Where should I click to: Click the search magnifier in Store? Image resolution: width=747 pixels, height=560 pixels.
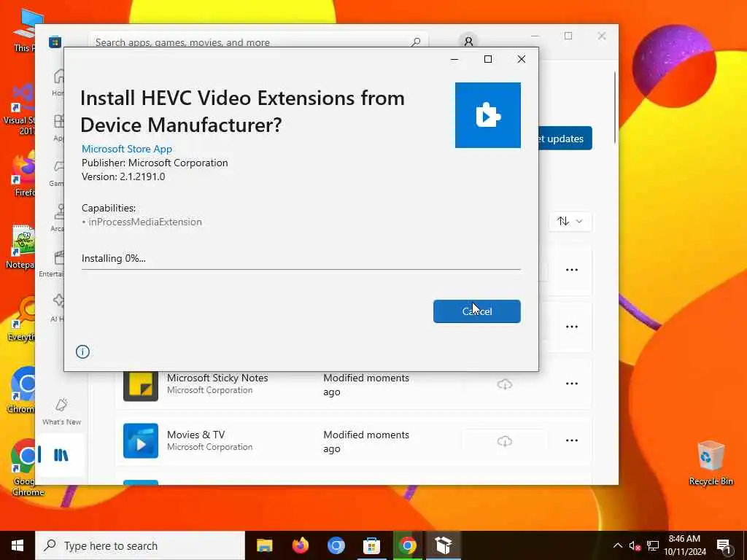coord(416,42)
